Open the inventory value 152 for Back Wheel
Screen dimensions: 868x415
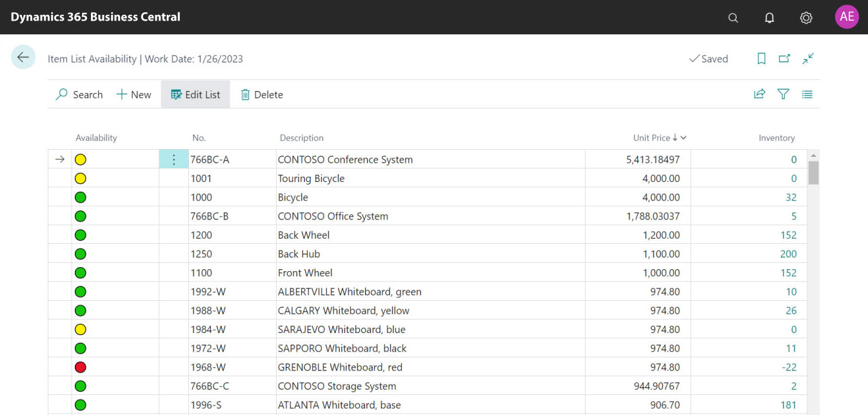(788, 235)
